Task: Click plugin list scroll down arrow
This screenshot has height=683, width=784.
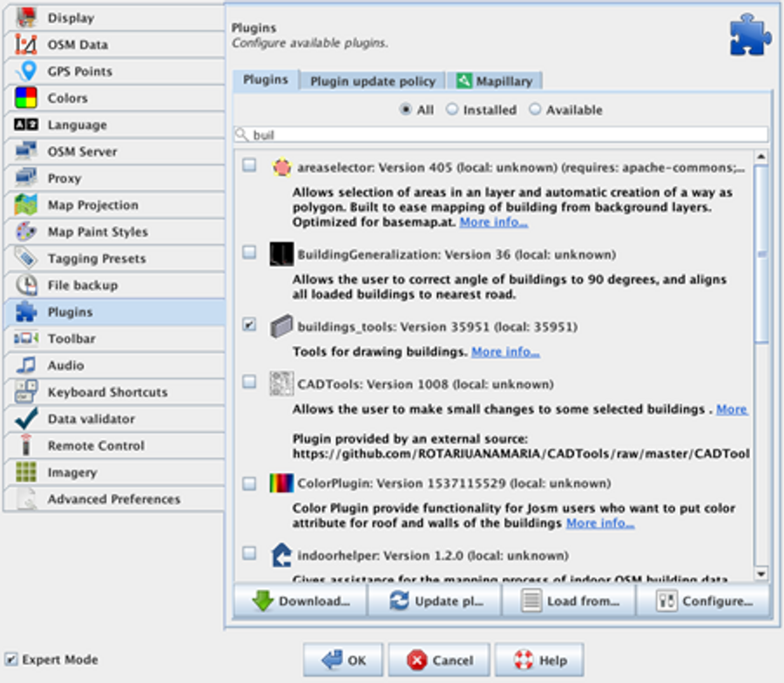Action: [x=761, y=574]
